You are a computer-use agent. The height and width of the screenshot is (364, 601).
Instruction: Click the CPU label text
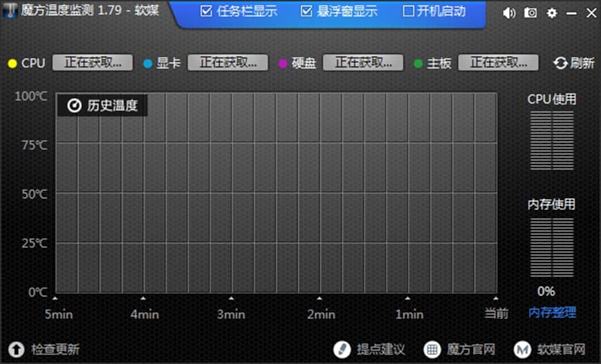[x=33, y=63]
